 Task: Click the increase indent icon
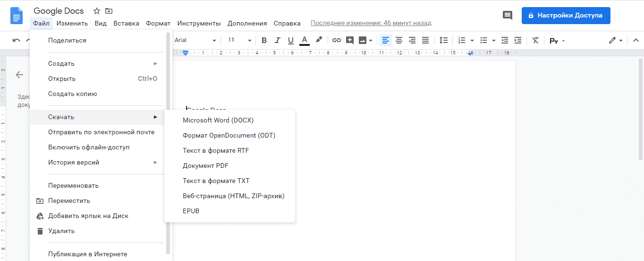[x=518, y=40]
